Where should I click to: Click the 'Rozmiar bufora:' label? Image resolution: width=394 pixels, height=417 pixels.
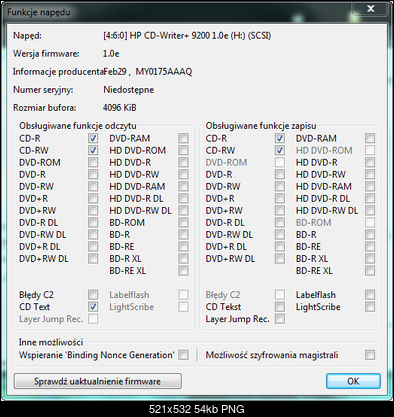45,108
